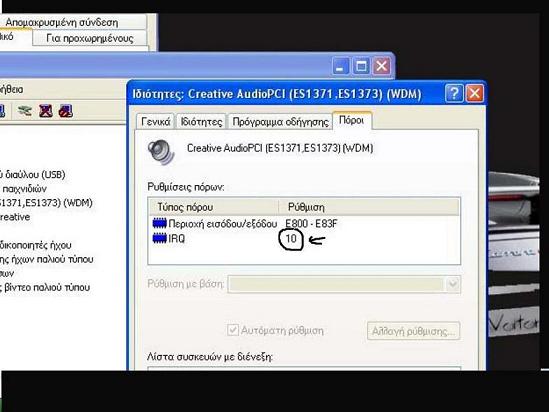Select the E800 - E83F value
This screenshot has height=412, width=549.
click(x=311, y=223)
